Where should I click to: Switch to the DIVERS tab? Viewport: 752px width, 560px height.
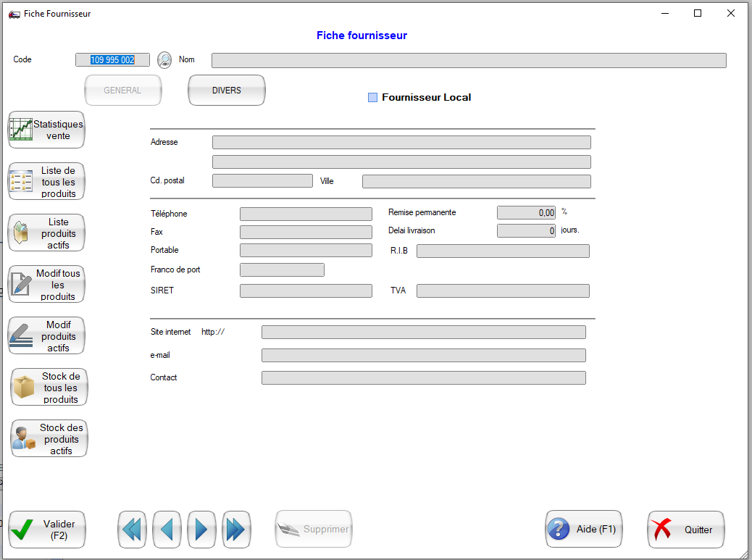click(227, 91)
